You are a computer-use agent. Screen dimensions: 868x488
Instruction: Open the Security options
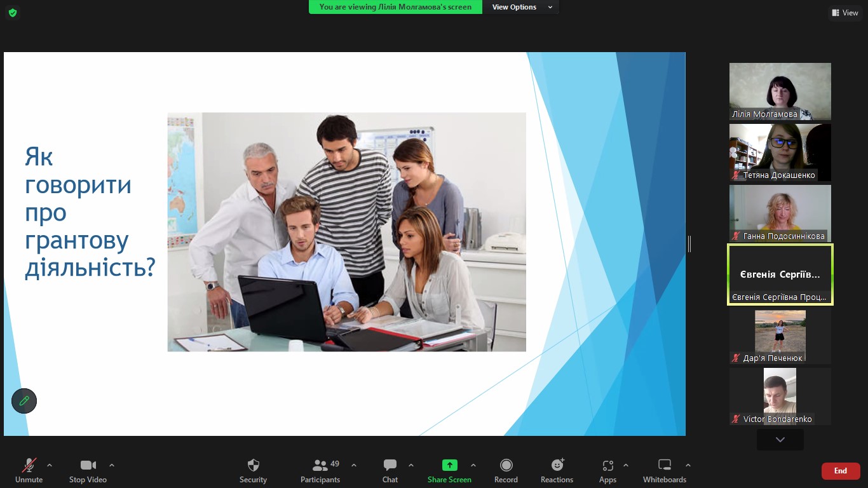253,471
